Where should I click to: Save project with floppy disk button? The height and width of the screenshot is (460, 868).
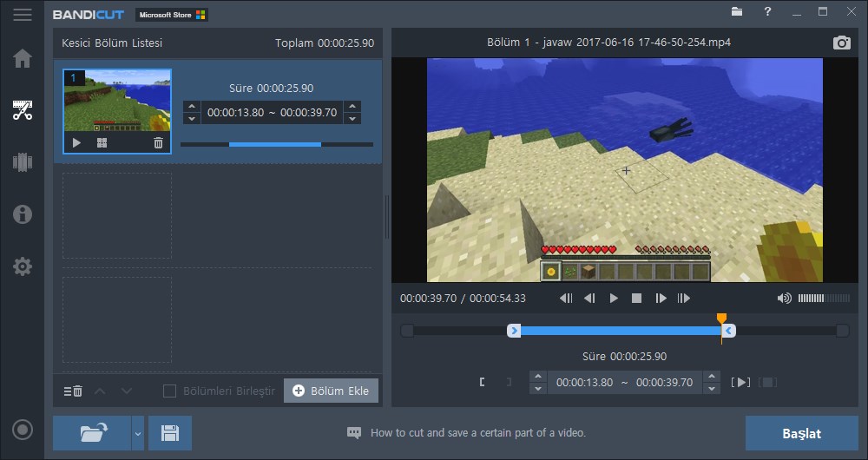[170, 433]
